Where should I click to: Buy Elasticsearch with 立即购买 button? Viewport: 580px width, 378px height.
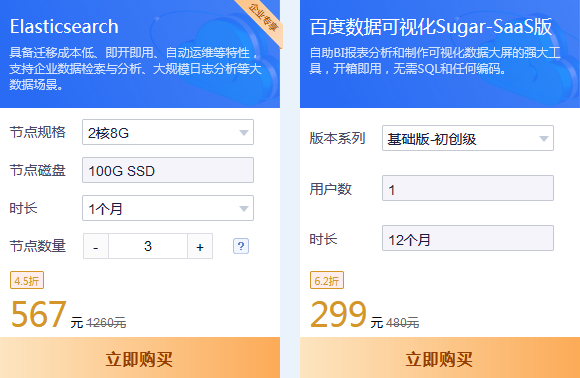pyautogui.click(x=140, y=358)
